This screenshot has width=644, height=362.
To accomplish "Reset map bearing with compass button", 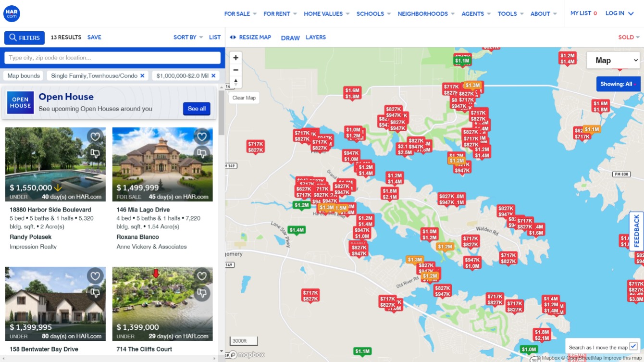I will tap(235, 82).
